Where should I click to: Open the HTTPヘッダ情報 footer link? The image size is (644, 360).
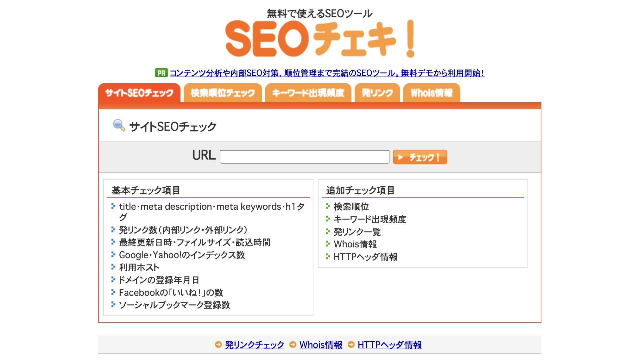point(390,344)
